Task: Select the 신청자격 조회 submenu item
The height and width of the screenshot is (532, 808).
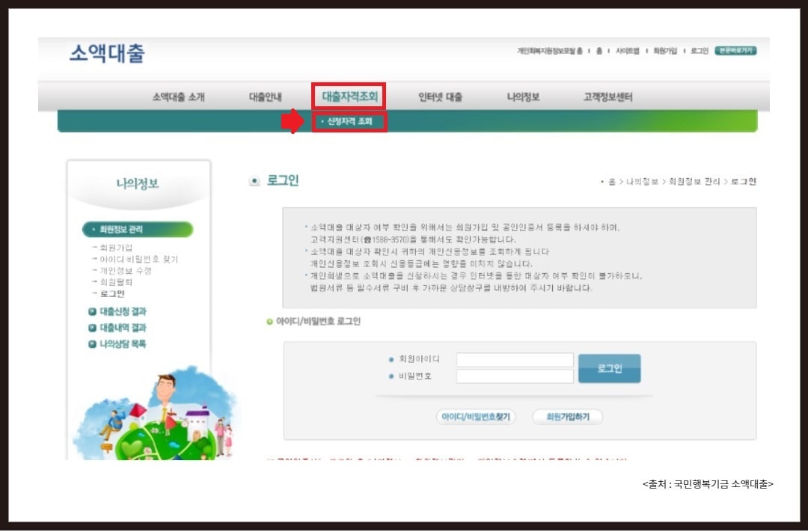Action: [349, 122]
